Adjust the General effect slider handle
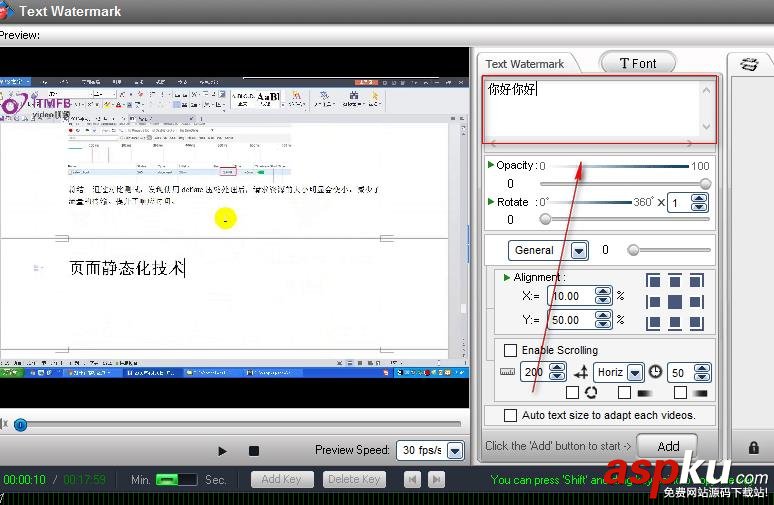The width and height of the screenshot is (774, 505). [x=633, y=250]
